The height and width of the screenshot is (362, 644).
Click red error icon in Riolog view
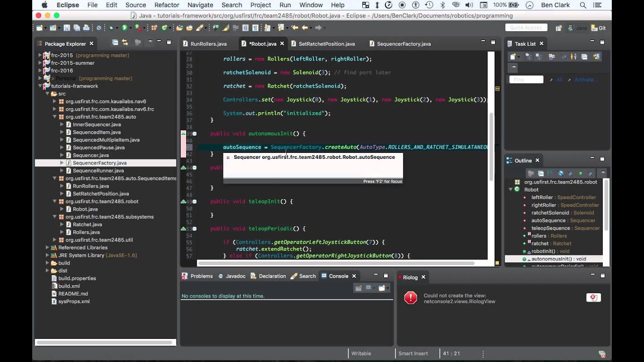click(x=411, y=298)
